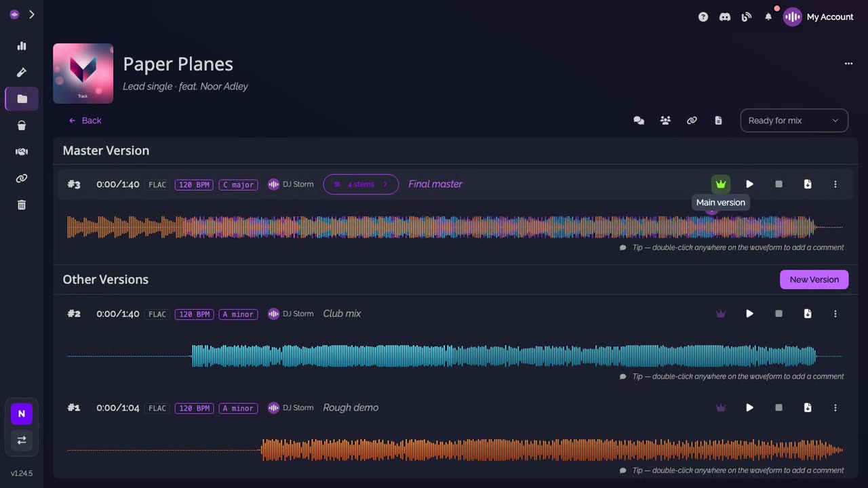
Task: Click the Paper Planes cover art thumbnail
Action: pyautogui.click(x=83, y=73)
